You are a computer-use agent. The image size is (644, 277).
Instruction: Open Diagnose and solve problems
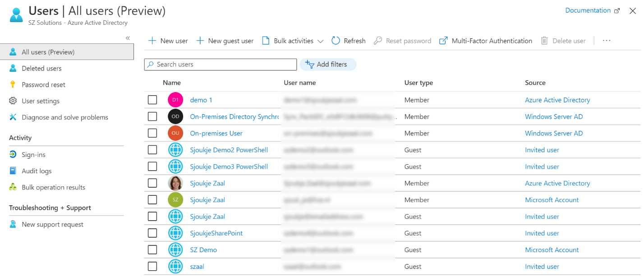click(64, 117)
